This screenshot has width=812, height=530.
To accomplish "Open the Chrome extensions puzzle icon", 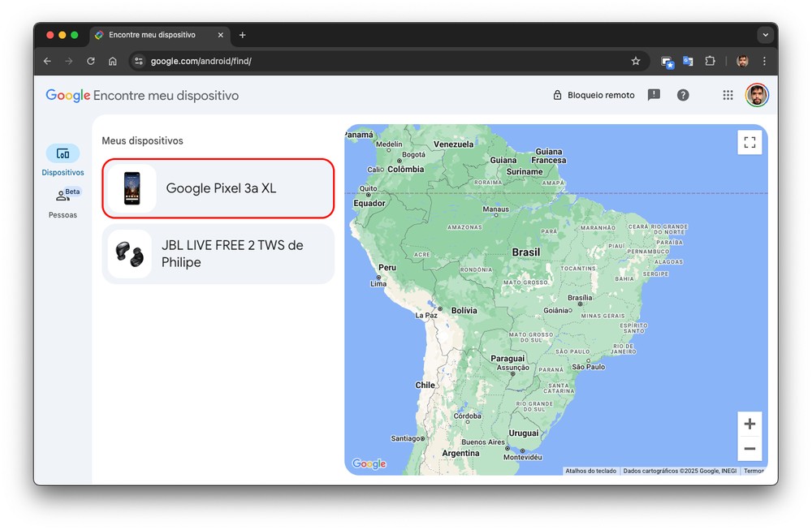I will (710, 61).
